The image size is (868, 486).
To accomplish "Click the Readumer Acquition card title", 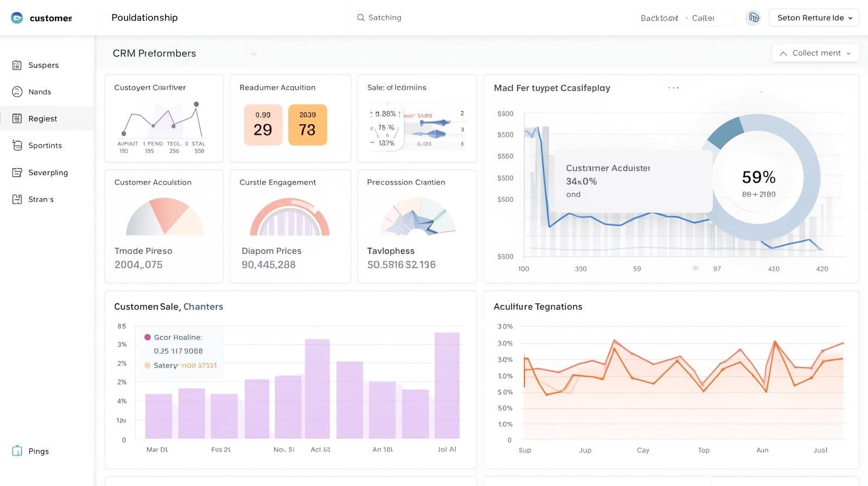I will [277, 87].
